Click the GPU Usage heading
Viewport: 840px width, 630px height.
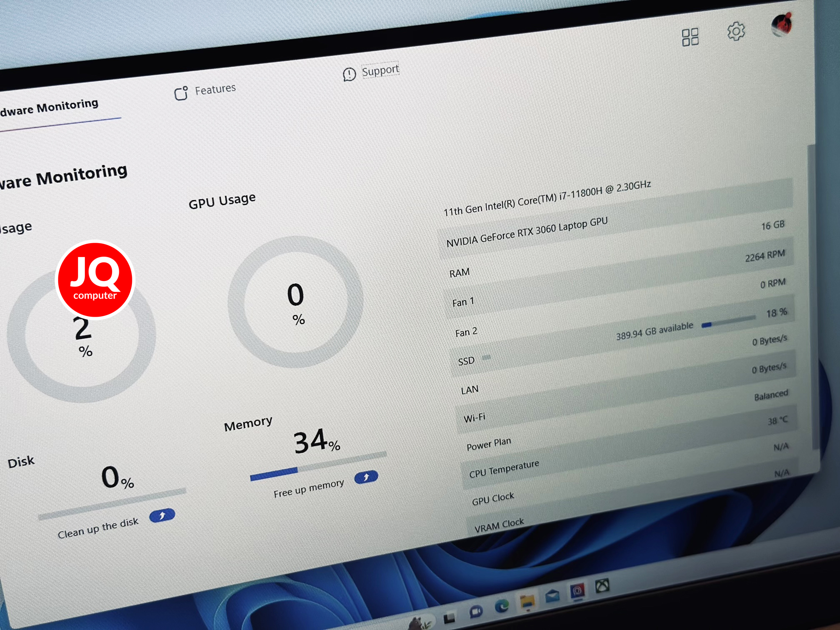[222, 201]
